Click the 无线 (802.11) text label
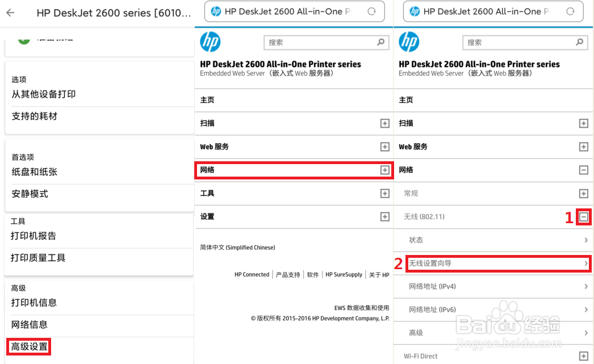594x364 pixels. 424,217
